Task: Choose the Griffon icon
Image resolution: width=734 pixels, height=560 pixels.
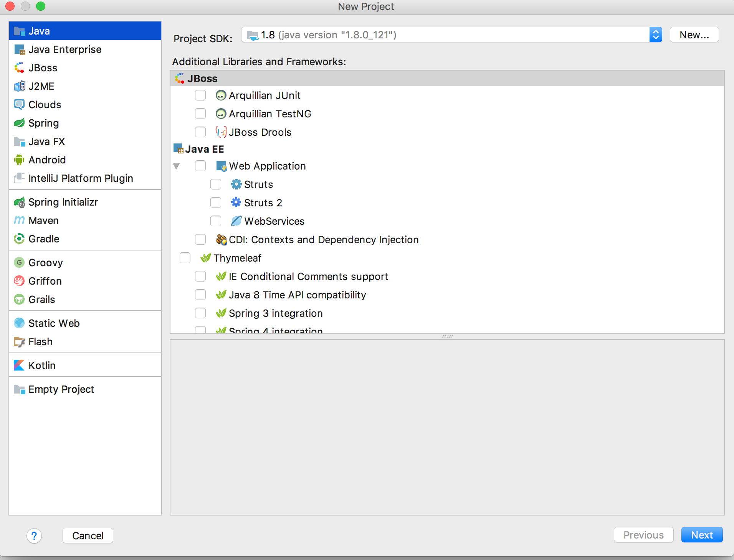Action: coord(19,281)
